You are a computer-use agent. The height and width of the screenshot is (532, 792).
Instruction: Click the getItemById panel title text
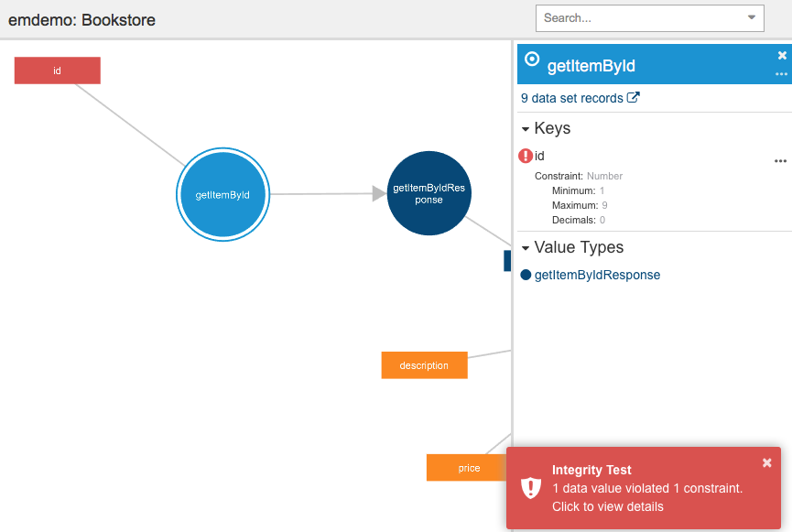591,66
